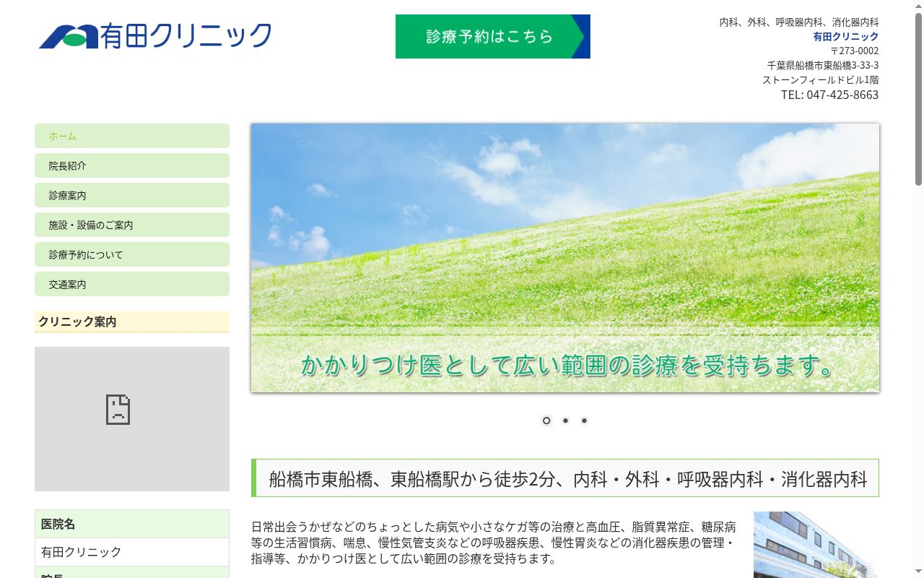
Task: Click the 有田クリニック link in header address
Action: 846,36
